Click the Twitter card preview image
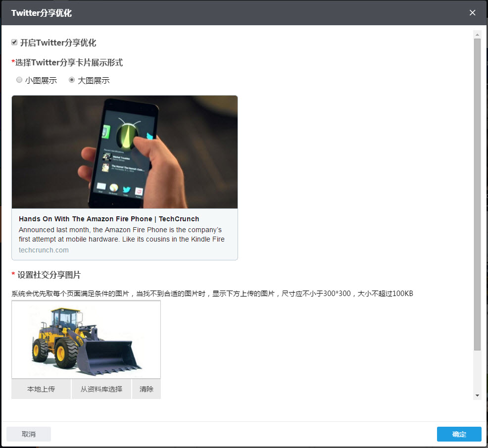The width and height of the screenshot is (488, 448). click(125, 151)
